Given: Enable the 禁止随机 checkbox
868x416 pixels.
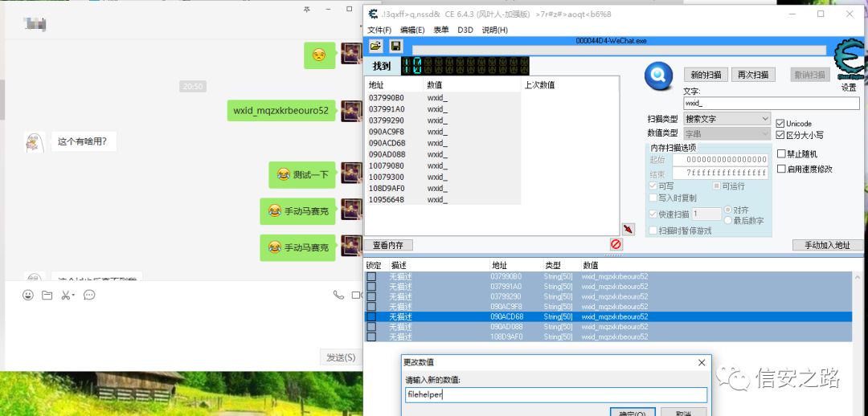Looking at the screenshot, I should tap(782, 153).
